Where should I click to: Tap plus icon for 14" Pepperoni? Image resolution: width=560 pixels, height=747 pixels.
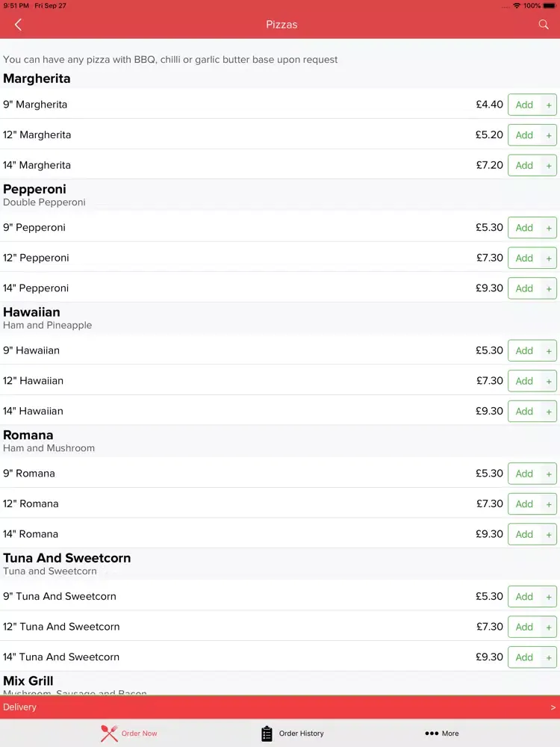(549, 288)
